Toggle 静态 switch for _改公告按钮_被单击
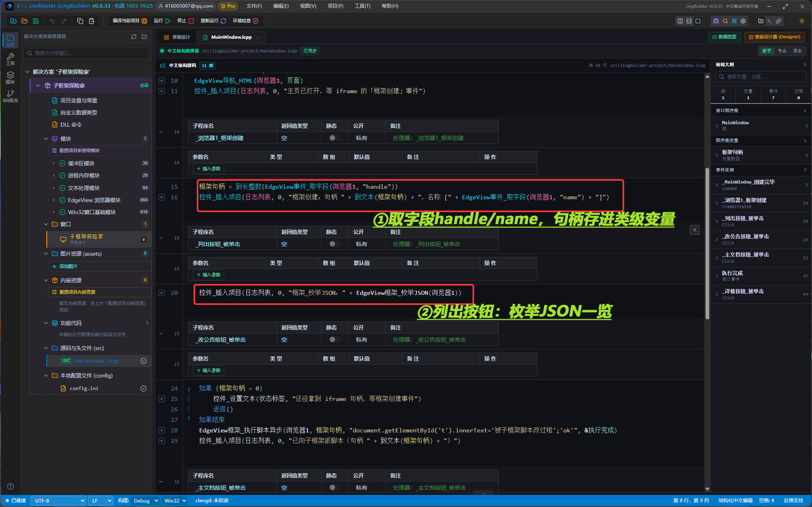This screenshot has width=812, height=507. click(334, 340)
